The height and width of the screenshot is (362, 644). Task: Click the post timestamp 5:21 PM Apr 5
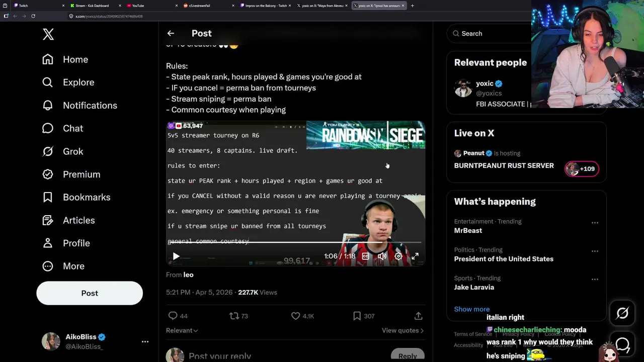[x=199, y=292]
